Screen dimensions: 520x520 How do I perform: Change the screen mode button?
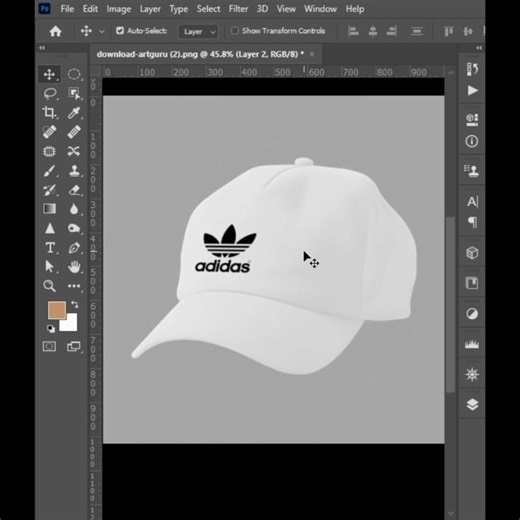click(74, 346)
